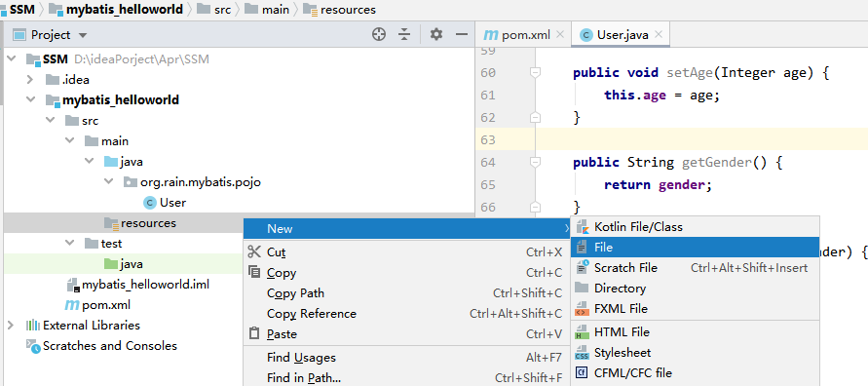Choose Copy Reference from context menu
The width and height of the screenshot is (868, 386).
pos(407,314)
